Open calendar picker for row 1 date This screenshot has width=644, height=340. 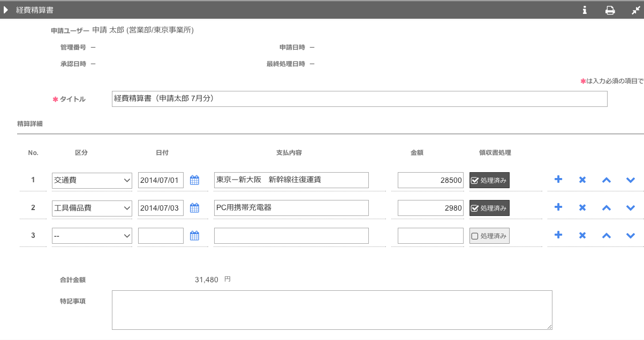(194, 180)
